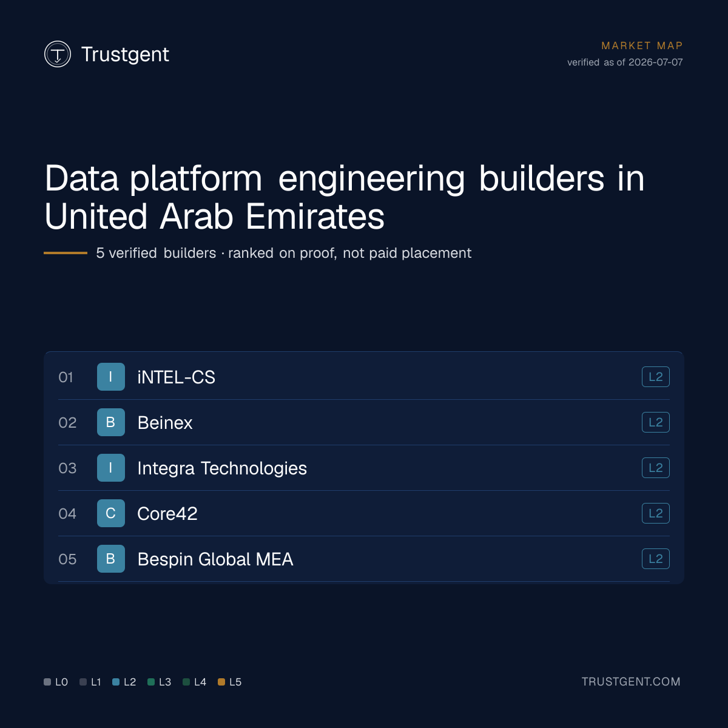This screenshot has width=728, height=728.
Task: Click the Trustgent circular logo icon
Action: (x=58, y=54)
